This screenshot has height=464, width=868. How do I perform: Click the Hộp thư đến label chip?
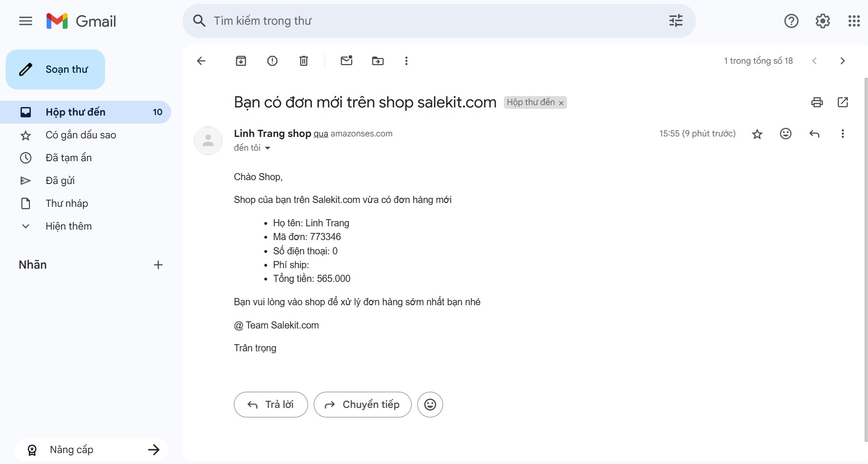530,103
